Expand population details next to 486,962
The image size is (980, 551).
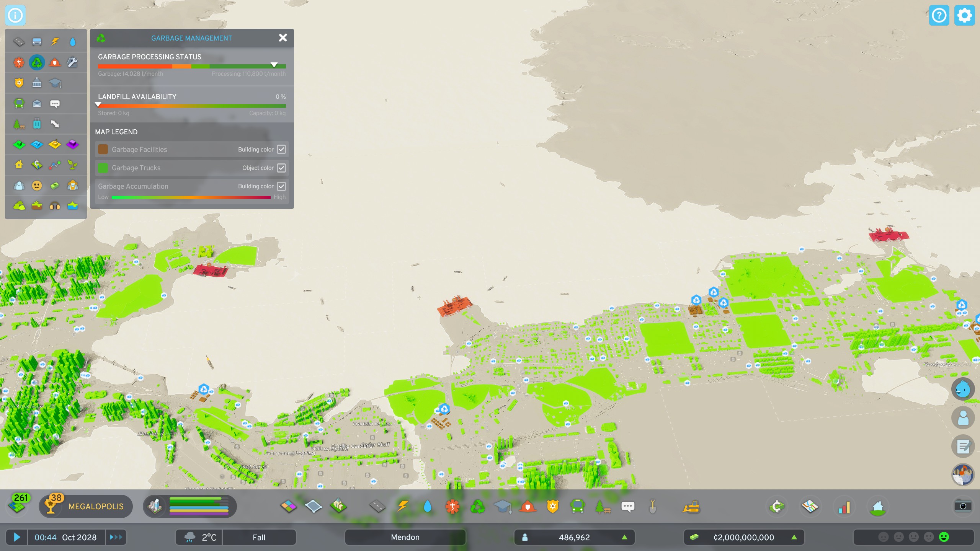(x=625, y=537)
